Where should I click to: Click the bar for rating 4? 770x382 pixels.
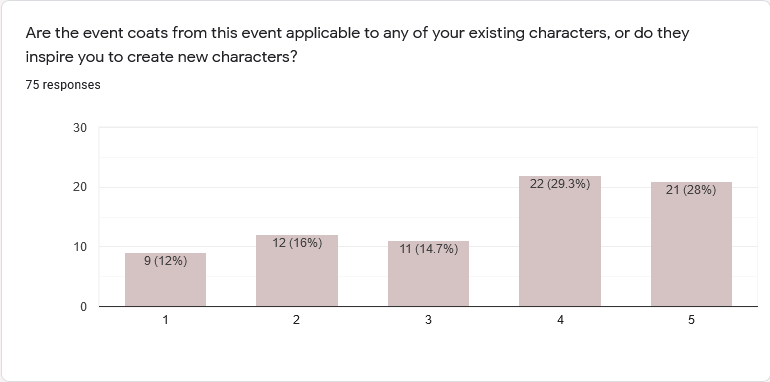coord(560,241)
